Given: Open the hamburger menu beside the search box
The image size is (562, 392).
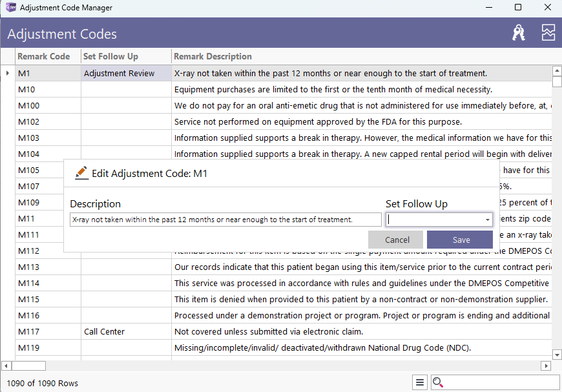Looking at the screenshot, I should point(421,382).
